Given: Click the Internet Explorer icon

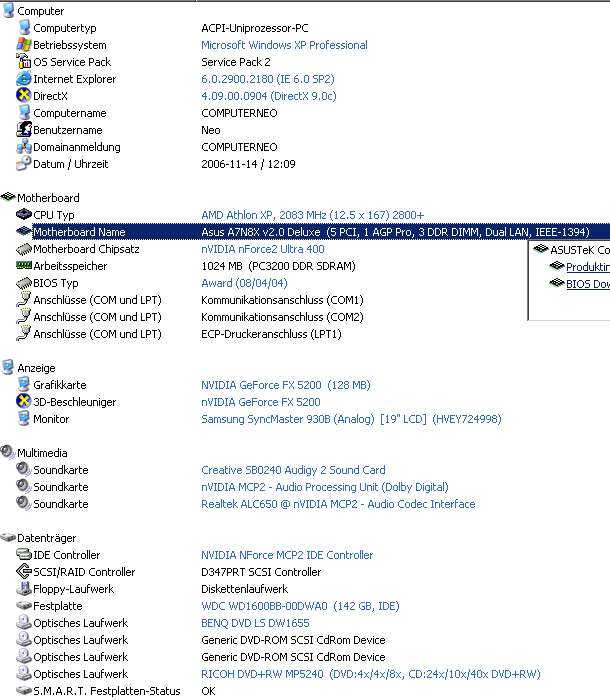Looking at the screenshot, I should [x=24, y=79].
